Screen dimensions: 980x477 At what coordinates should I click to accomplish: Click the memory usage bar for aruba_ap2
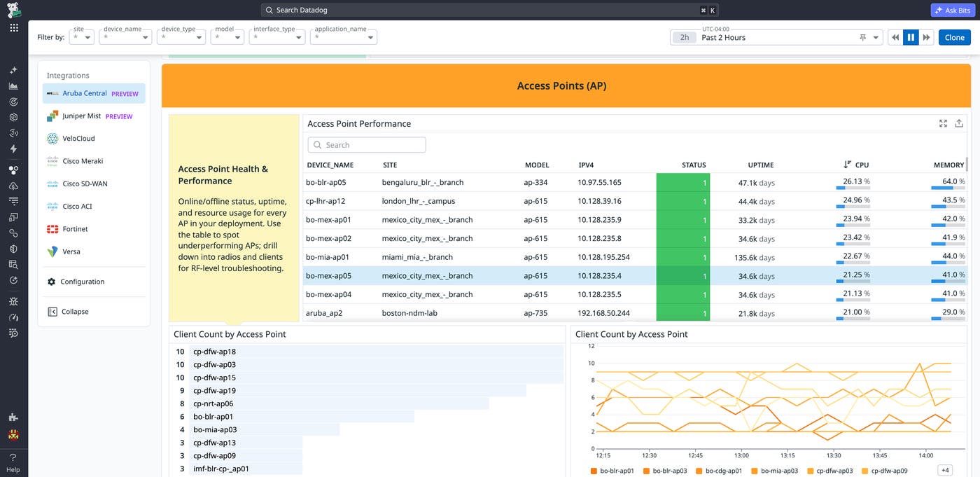point(948,319)
